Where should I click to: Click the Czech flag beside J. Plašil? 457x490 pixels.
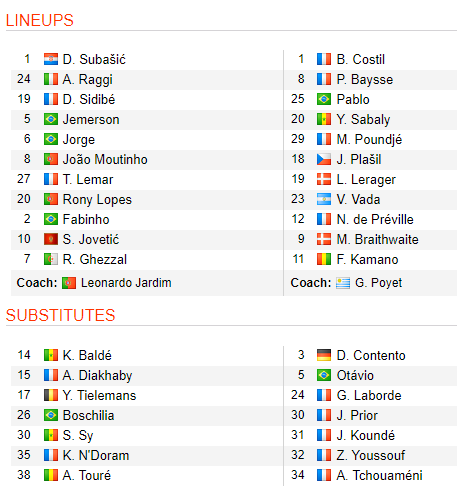[324, 159]
